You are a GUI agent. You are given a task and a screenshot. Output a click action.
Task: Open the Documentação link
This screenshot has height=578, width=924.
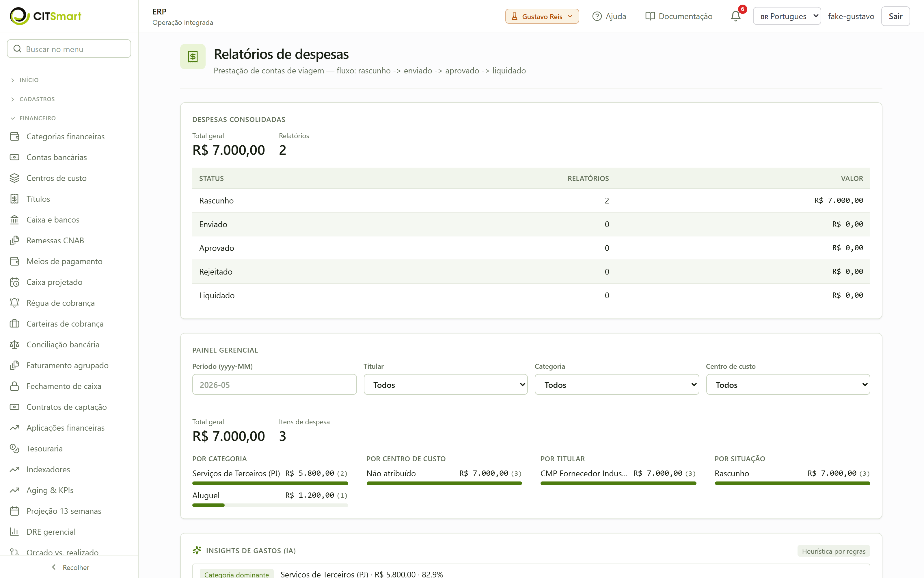click(679, 16)
